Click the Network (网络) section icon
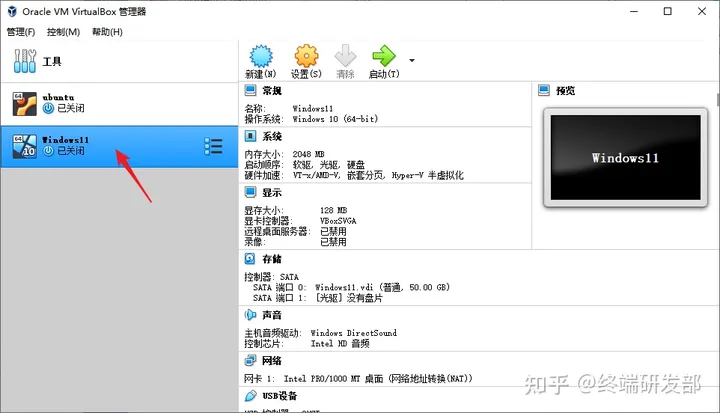Viewport: 720px width, 413px height. coord(250,361)
